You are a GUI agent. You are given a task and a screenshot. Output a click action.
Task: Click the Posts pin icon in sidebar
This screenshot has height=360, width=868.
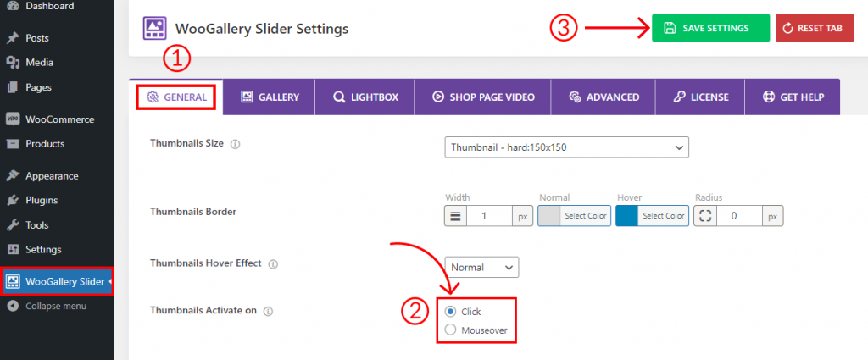coord(13,38)
